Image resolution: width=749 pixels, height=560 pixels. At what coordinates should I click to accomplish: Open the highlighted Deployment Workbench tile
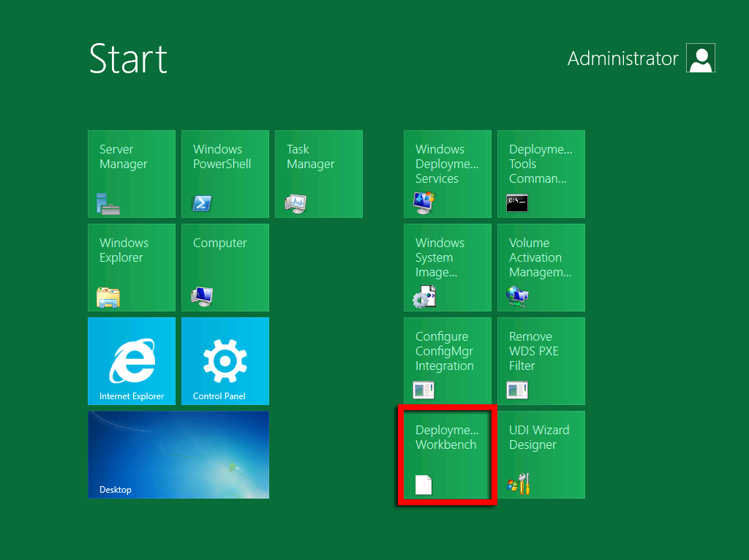click(x=448, y=455)
